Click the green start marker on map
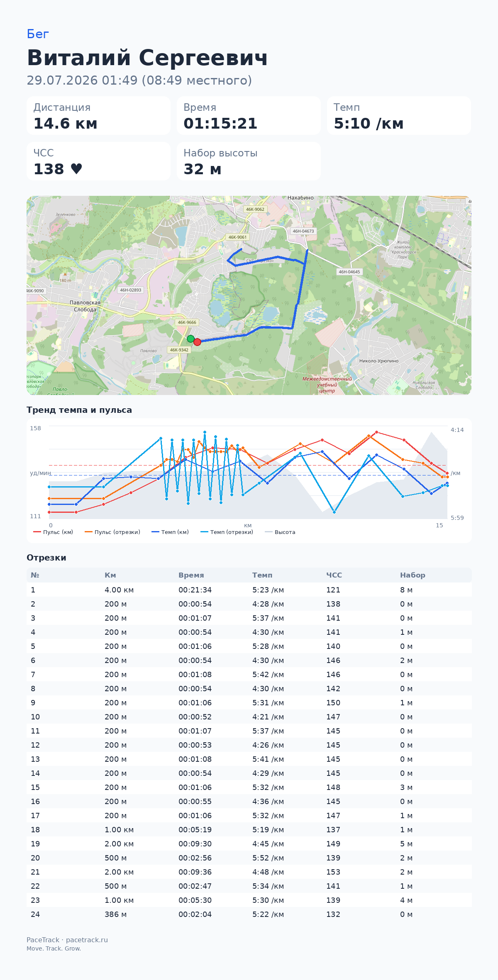The height and width of the screenshot is (980, 498). 190,339
